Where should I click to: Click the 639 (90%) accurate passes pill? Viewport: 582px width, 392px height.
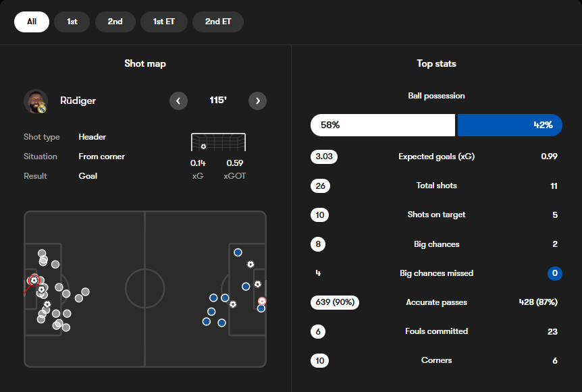tap(335, 302)
